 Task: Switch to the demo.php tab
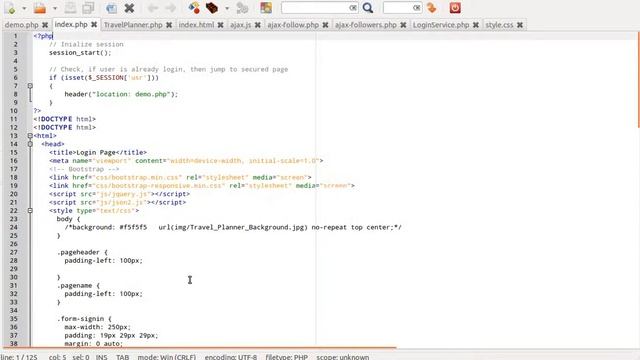21,25
